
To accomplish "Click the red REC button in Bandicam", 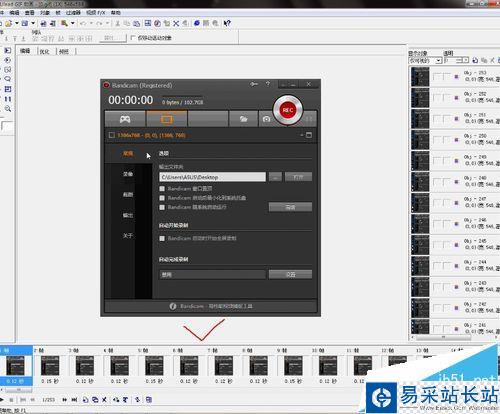I will click(x=288, y=110).
